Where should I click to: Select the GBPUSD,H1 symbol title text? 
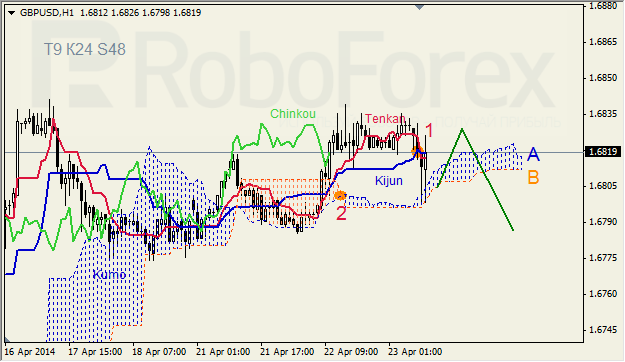[47, 13]
